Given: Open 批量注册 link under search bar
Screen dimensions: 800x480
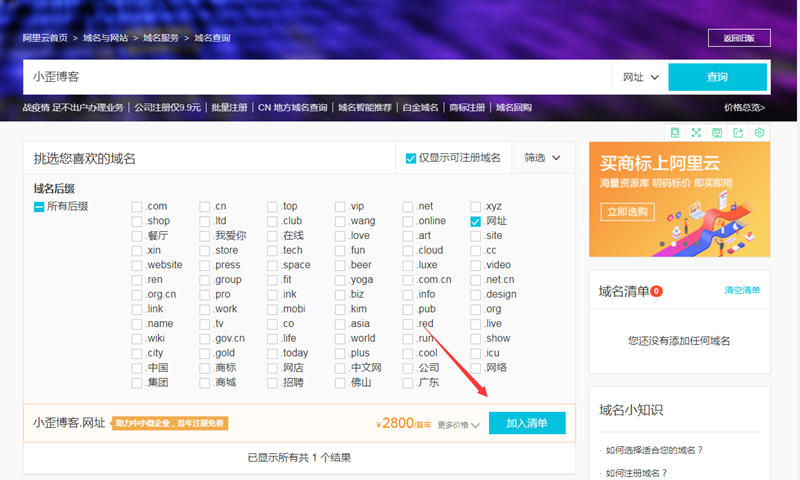Looking at the screenshot, I should (230, 108).
